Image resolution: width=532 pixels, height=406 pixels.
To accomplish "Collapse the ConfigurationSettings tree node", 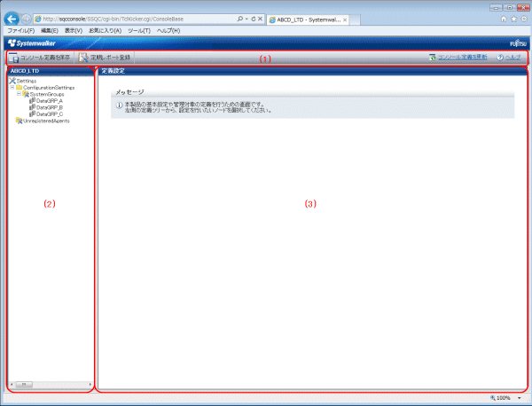I will (x=12, y=88).
